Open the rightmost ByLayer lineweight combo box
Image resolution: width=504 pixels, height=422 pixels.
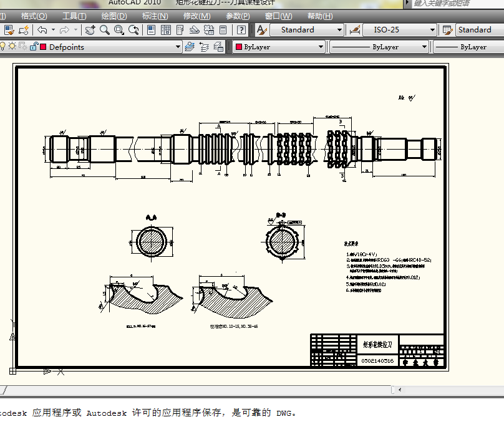[x=469, y=47]
